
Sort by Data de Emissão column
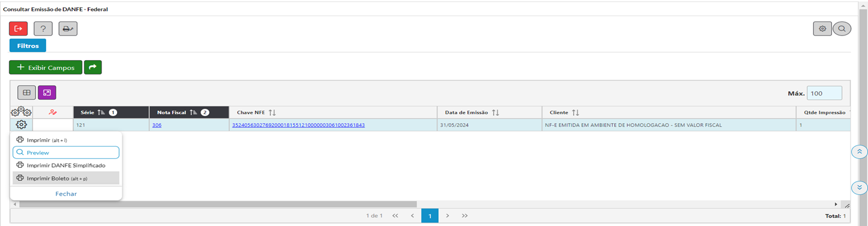point(489,112)
